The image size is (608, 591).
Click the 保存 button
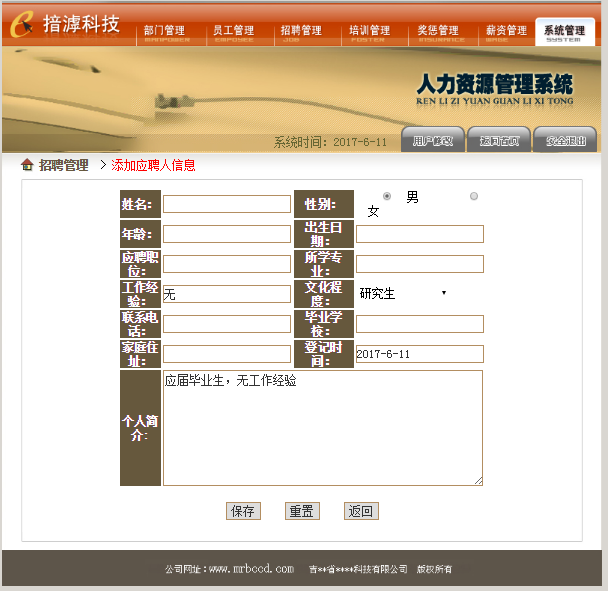243,511
